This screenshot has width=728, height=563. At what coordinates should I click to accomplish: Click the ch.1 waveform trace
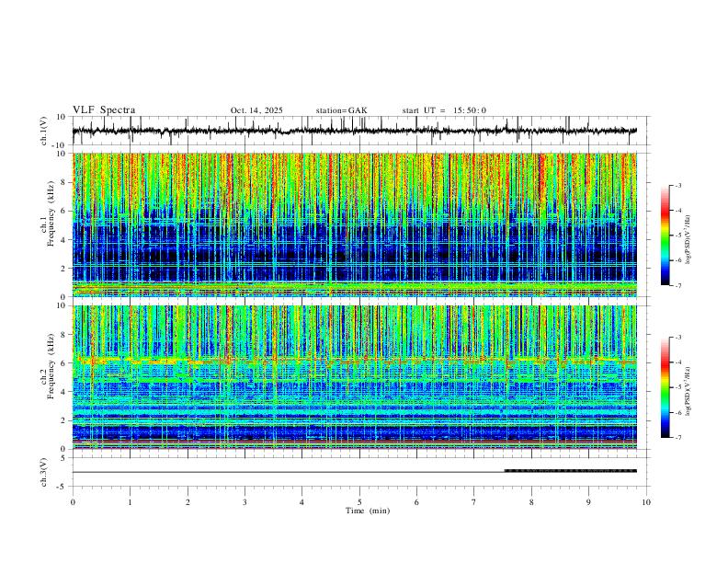[354, 131]
